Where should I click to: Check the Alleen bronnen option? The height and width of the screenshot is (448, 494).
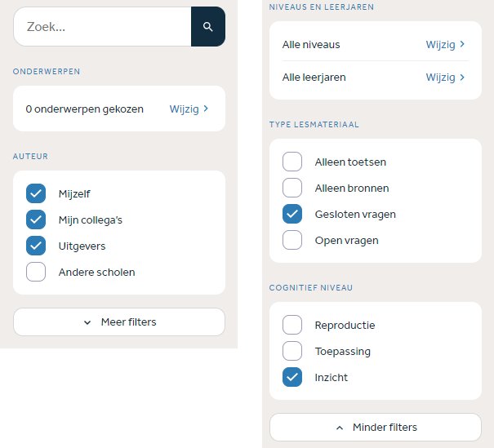[x=292, y=188]
